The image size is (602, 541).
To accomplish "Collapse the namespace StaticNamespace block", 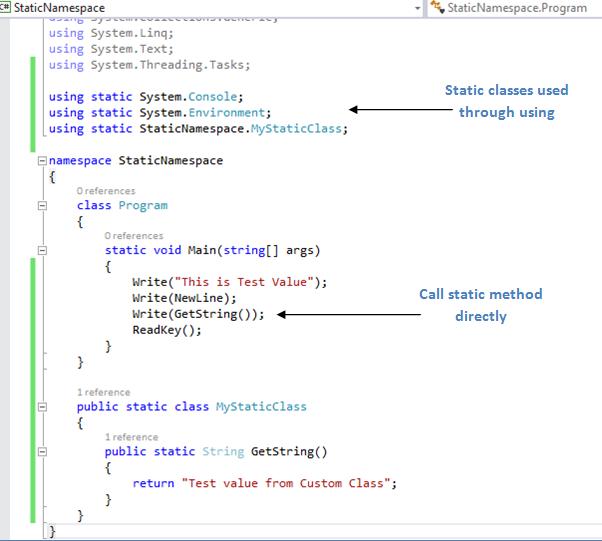I will click(x=42, y=160).
